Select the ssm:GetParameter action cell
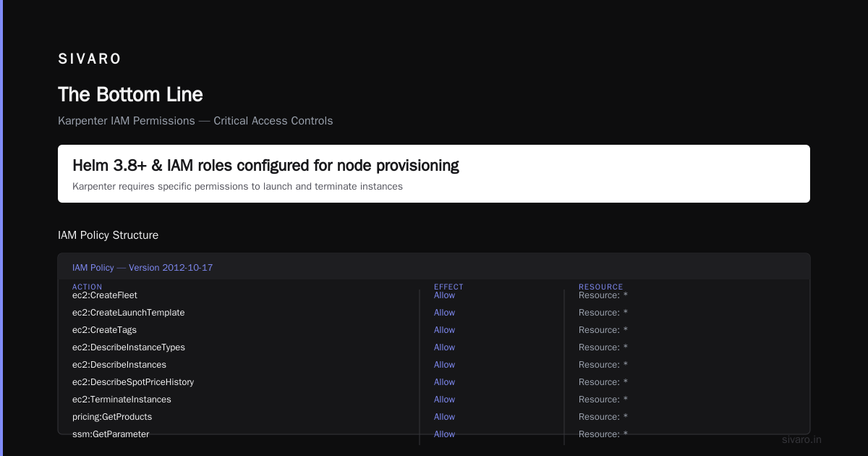Viewport: 868px width, 456px height. [x=111, y=434]
